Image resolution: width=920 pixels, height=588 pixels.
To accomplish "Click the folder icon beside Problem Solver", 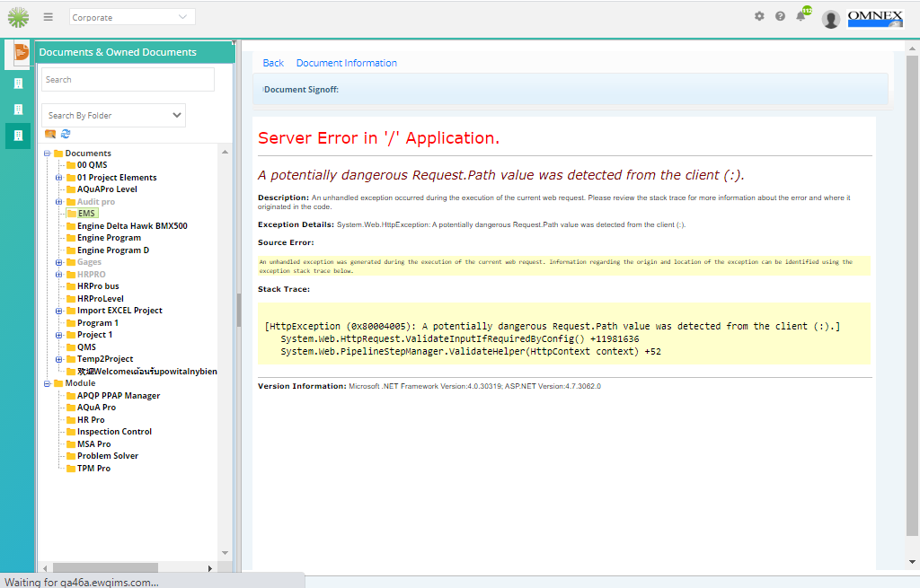I will point(71,456).
